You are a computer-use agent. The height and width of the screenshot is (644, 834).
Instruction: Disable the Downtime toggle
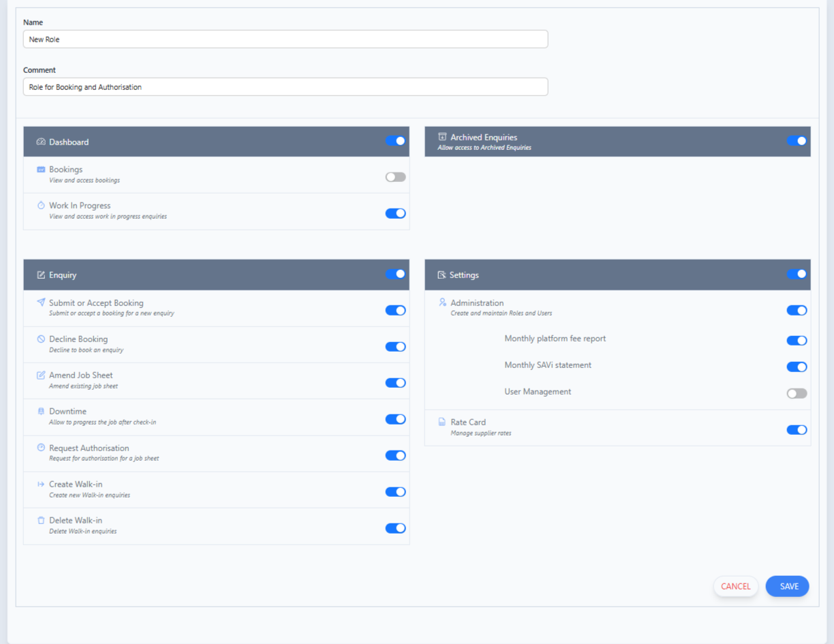tap(395, 419)
